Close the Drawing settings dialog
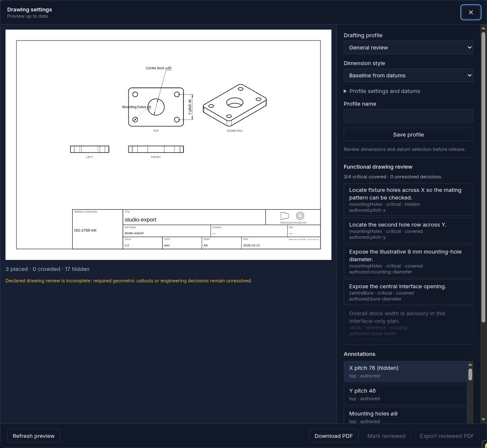The height and width of the screenshot is (448, 487). pos(471,12)
